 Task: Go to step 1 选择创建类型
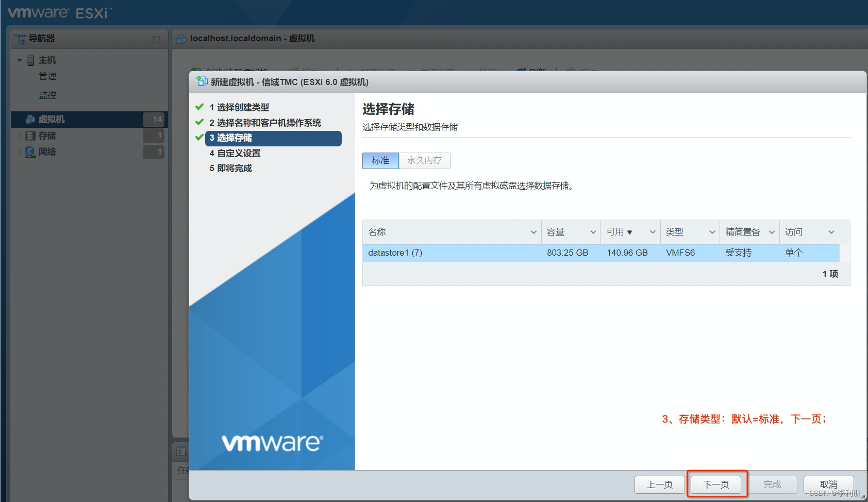[239, 107]
